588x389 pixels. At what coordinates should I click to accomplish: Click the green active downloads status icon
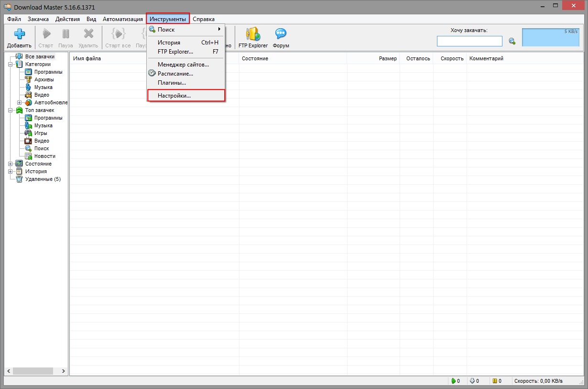click(453, 381)
